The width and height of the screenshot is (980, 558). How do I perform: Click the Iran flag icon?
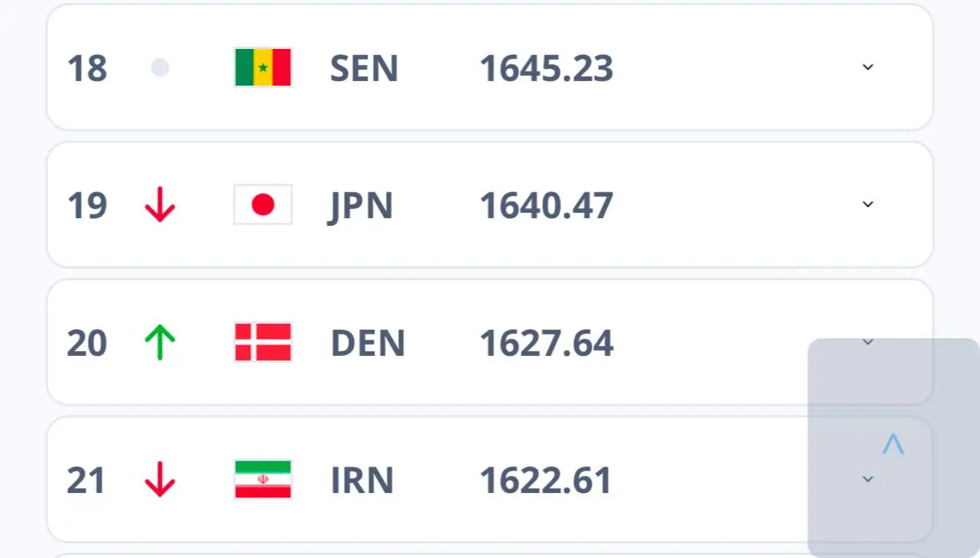(x=263, y=479)
